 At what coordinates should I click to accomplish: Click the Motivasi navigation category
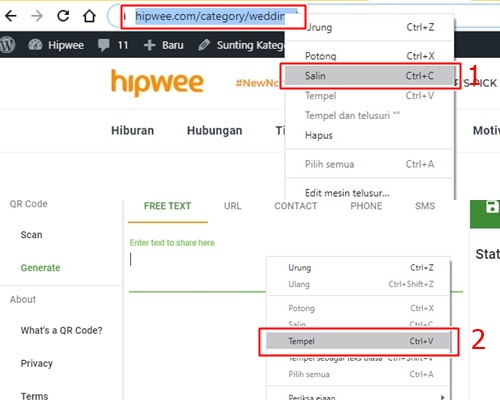[486, 130]
